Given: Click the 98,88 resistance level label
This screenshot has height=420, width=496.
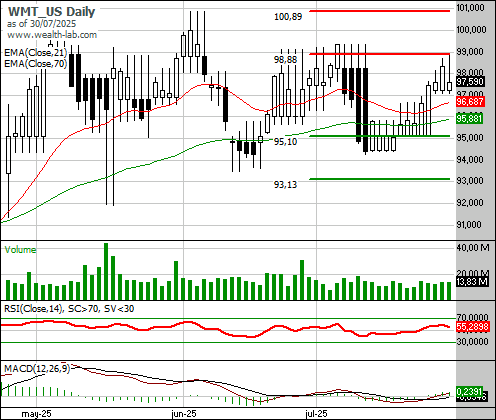Looking at the screenshot, I should pos(285,60).
